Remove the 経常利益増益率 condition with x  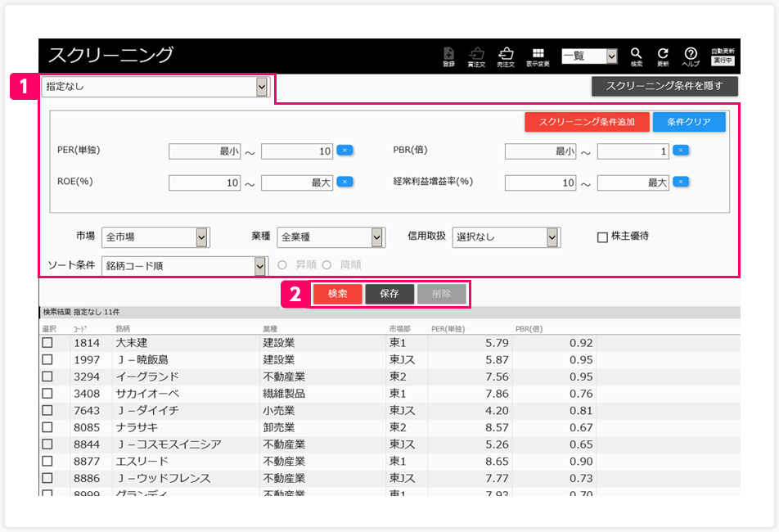681,182
